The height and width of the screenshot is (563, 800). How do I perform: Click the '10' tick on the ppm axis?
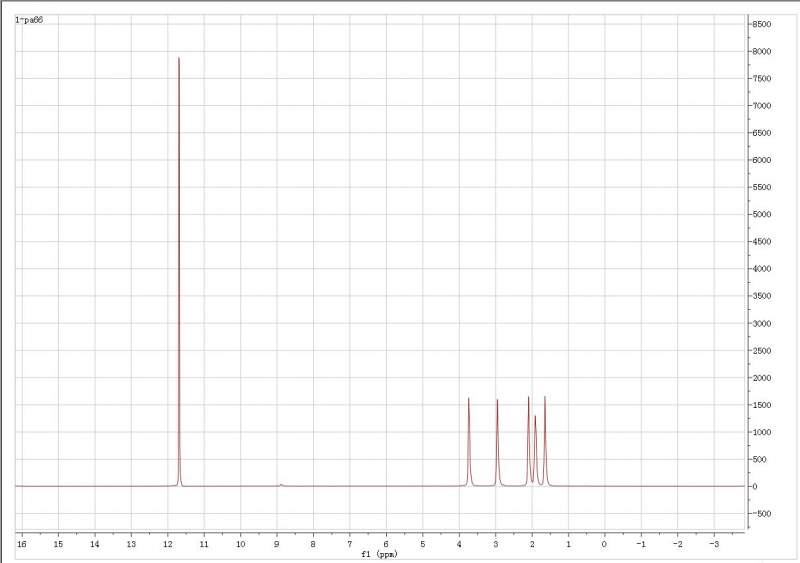[240, 544]
